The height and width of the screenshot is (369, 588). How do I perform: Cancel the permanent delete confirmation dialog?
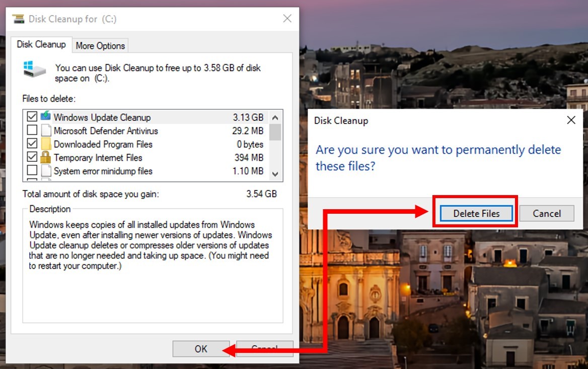[547, 213]
